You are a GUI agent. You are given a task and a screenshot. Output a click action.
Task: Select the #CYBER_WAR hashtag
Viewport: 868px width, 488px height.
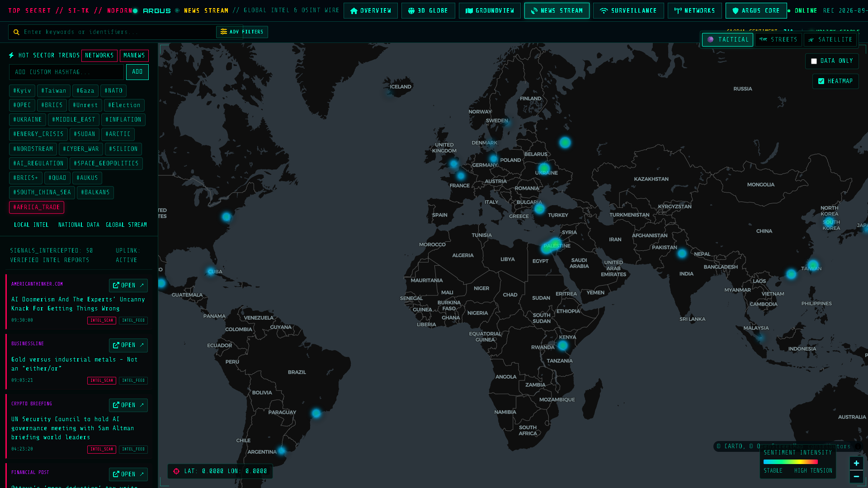point(81,149)
